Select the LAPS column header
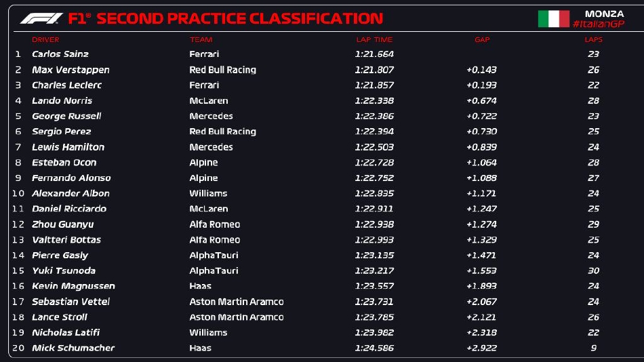 [593, 40]
